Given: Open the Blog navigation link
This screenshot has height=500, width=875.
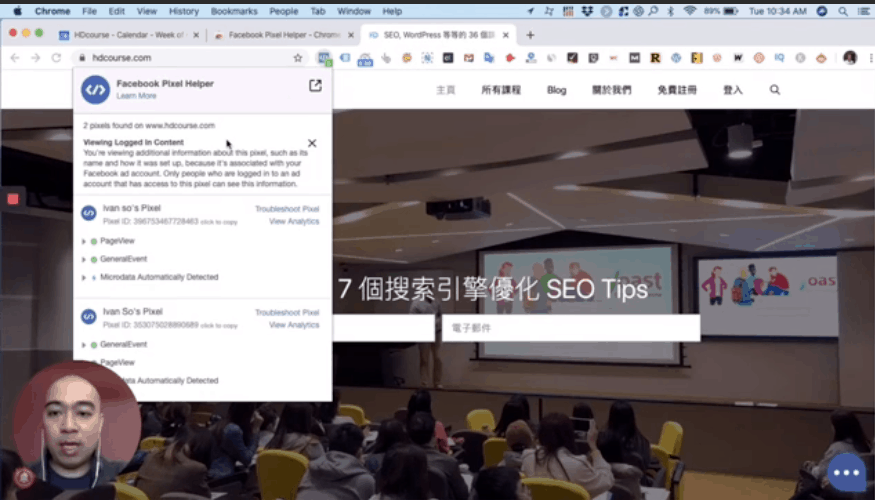Looking at the screenshot, I should (x=556, y=90).
